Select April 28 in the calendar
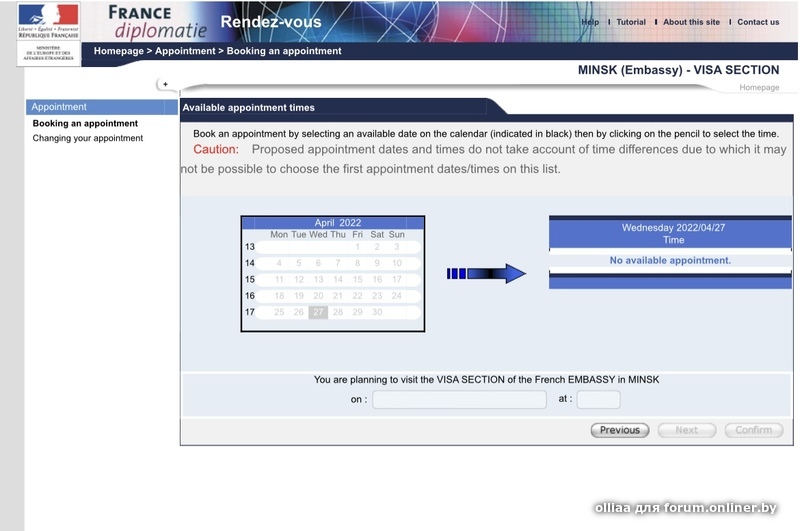The height and width of the screenshot is (531, 800). click(338, 312)
